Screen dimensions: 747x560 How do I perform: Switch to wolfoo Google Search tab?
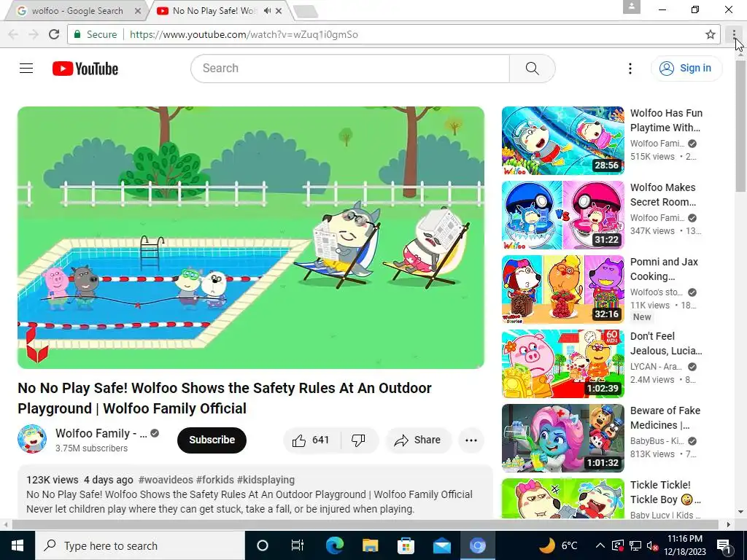tap(77, 10)
